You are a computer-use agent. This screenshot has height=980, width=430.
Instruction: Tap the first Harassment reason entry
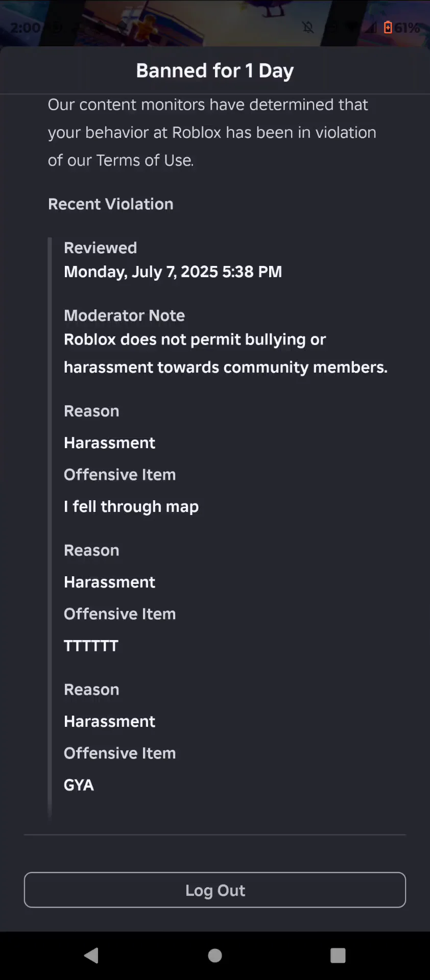109,443
